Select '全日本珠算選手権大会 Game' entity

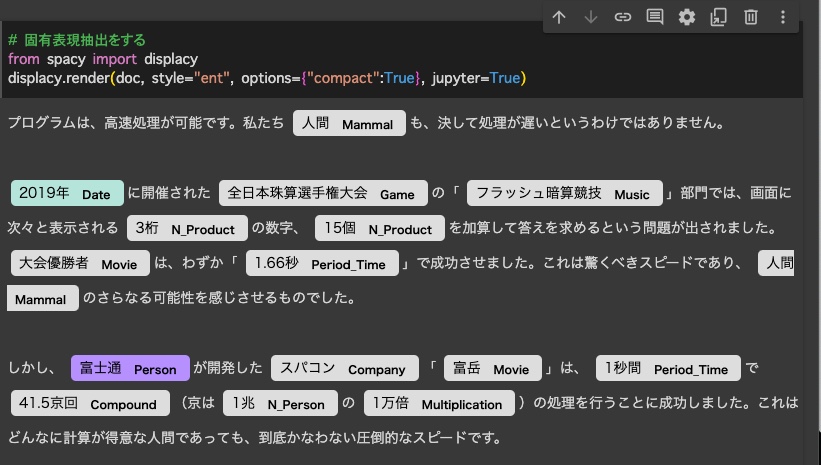click(323, 193)
